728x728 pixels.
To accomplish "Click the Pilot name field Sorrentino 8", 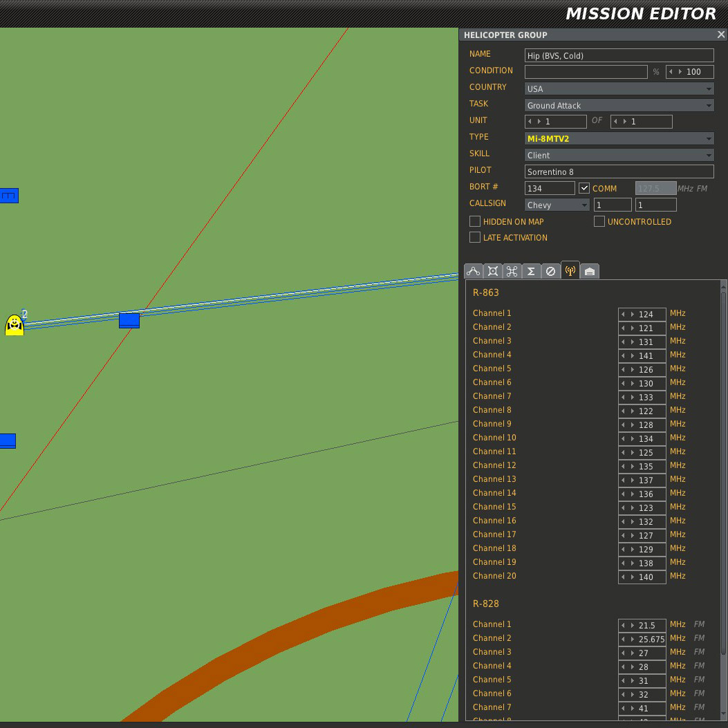I will click(x=619, y=171).
